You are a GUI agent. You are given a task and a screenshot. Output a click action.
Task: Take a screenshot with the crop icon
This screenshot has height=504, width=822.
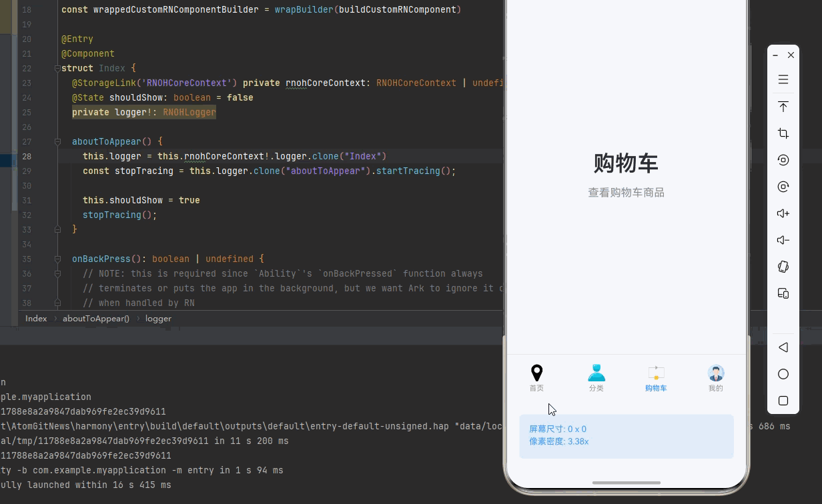[783, 133]
